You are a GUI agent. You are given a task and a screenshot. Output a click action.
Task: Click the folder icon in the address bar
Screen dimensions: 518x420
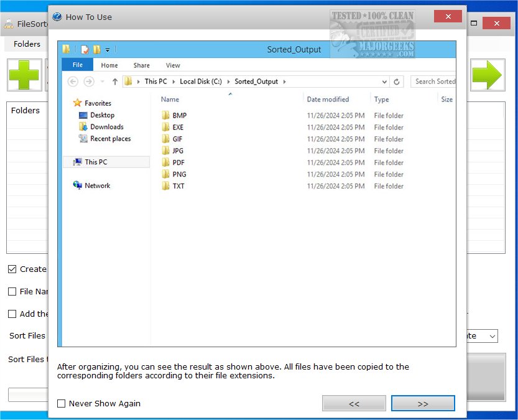(x=128, y=82)
